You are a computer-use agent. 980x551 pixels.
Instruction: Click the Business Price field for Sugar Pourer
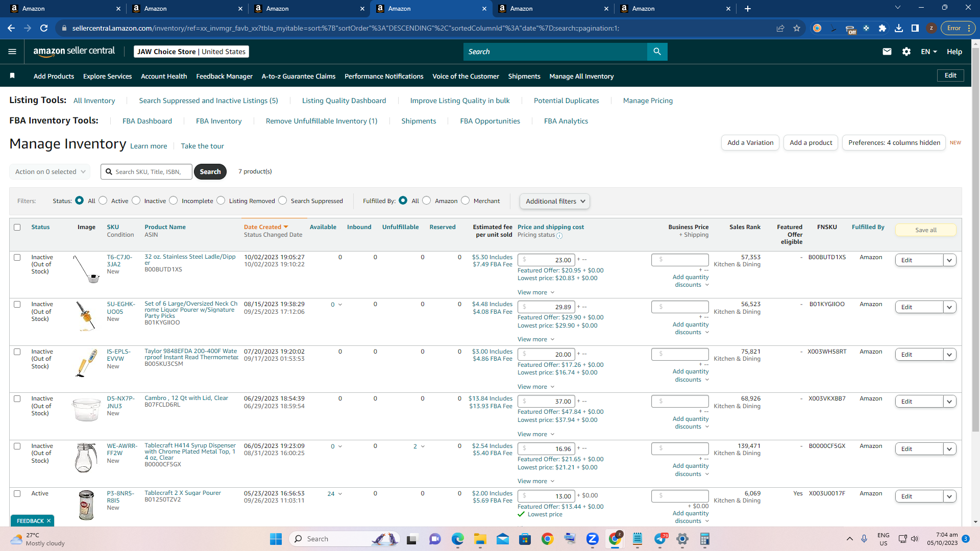click(x=680, y=496)
